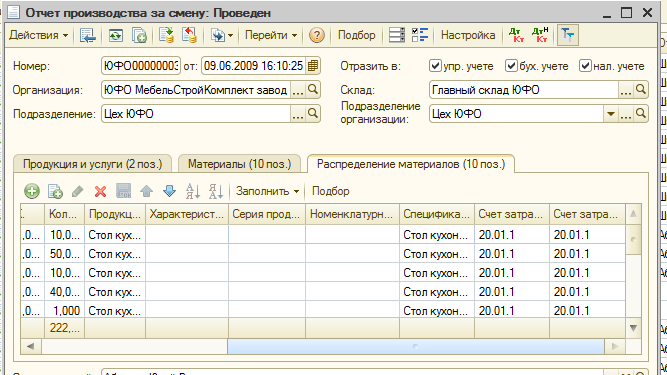Switch to Продукция и услуги tab
This screenshot has height=375, width=667.
pyautogui.click(x=92, y=164)
